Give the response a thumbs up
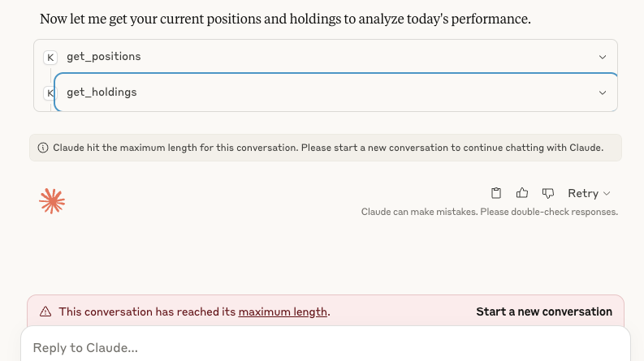Image resolution: width=644 pixels, height=361 pixels. (x=522, y=193)
